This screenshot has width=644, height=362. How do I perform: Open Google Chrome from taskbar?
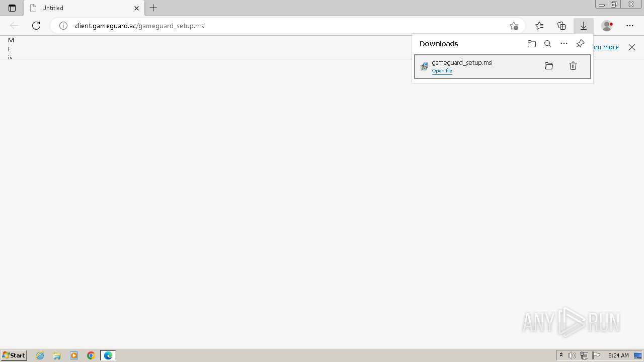pos(91,355)
